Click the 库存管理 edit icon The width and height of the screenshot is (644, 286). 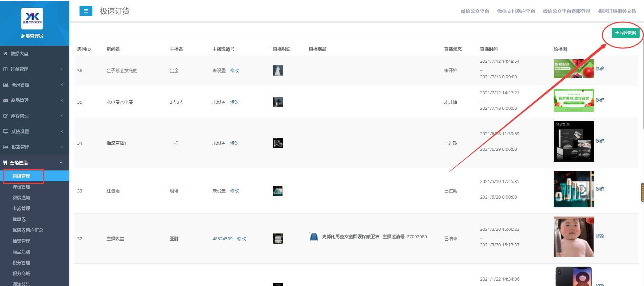click(x=5, y=116)
